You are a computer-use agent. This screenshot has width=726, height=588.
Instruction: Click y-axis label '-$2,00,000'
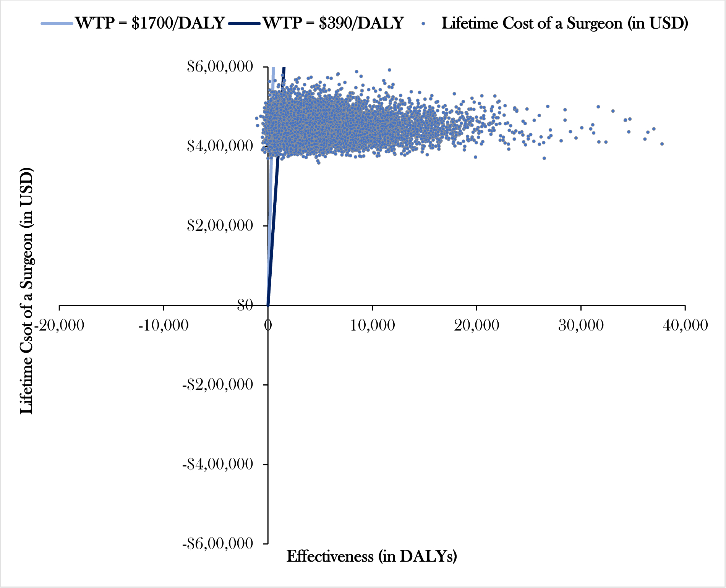pyautogui.click(x=217, y=384)
